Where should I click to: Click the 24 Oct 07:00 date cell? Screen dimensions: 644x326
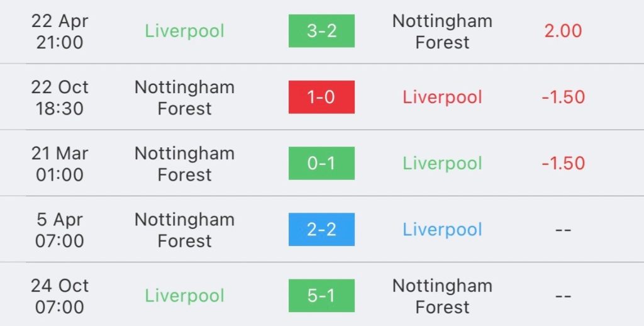60,296
